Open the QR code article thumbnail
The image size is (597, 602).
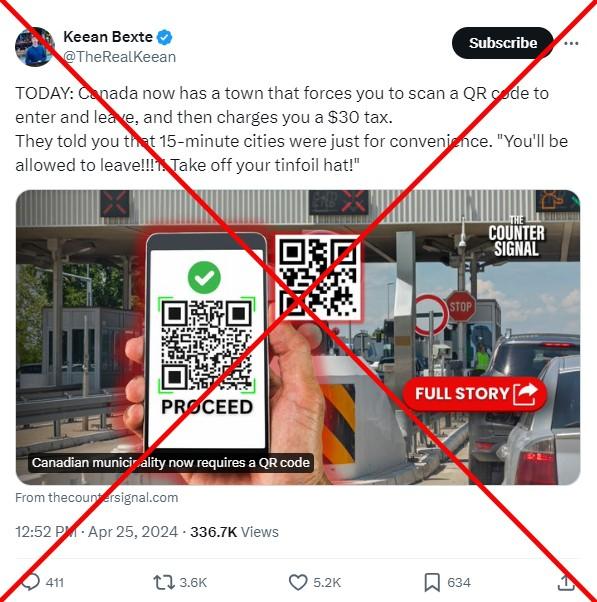(298, 337)
